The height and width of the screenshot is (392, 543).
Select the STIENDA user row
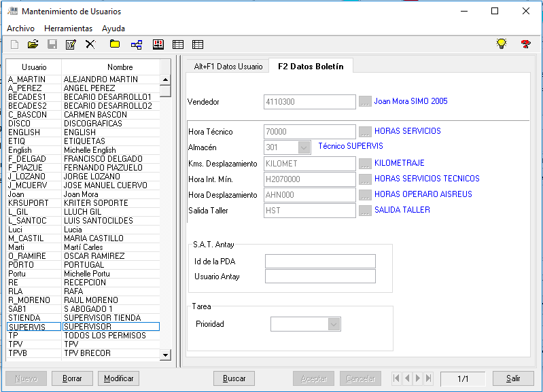coord(83,318)
